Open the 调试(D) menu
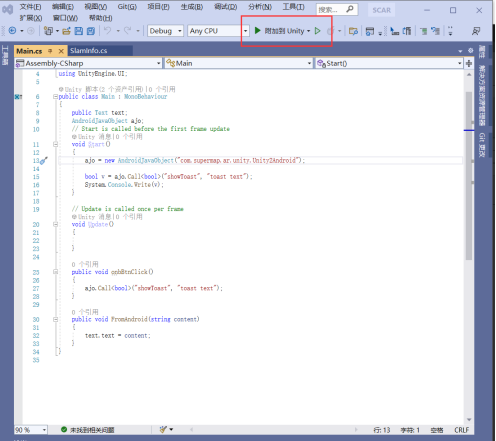Image resolution: width=496 pixels, height=441 pixels. pos(225,7)
